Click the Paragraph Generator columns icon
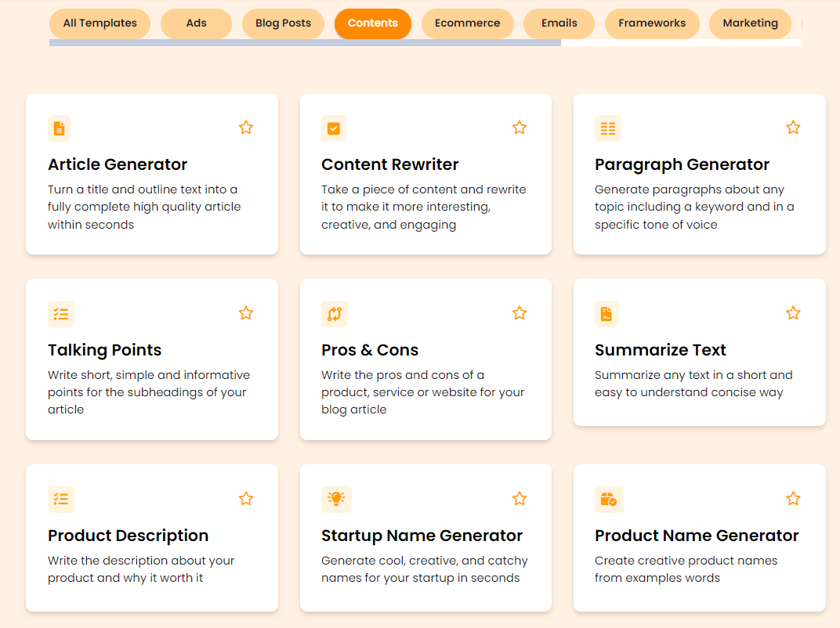This screenshot has width=840, height=628. 608,128
